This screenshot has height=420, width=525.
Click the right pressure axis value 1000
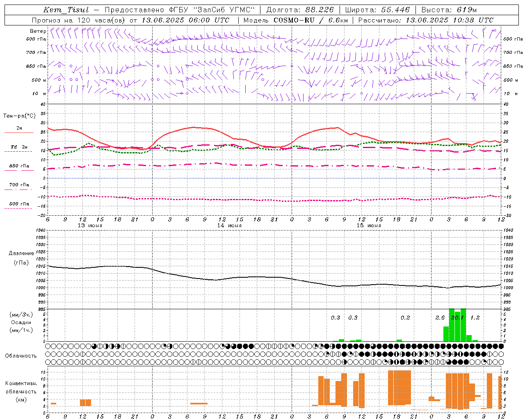coord(508,288)
